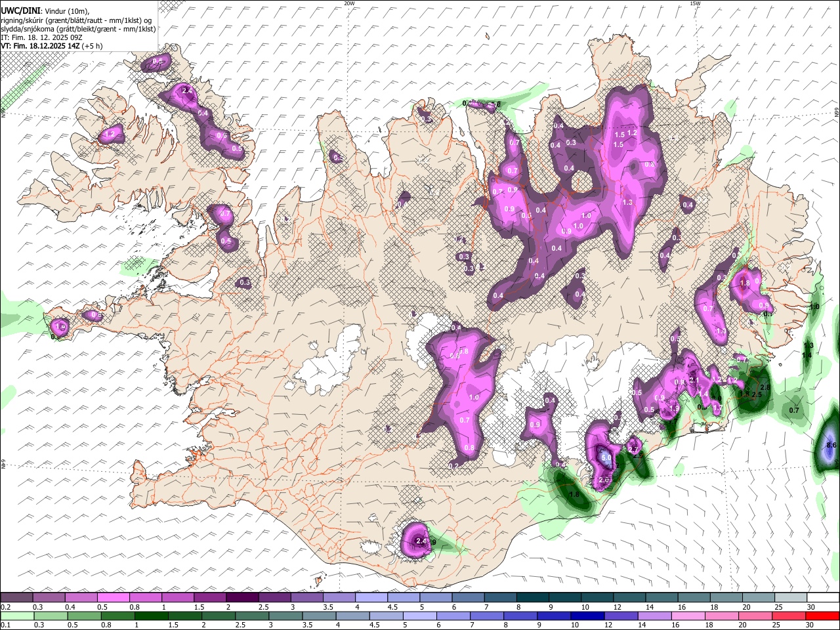
Task: Pick upper legend swatch between 1 and 1.5
Action: click(x=177, y=597)
